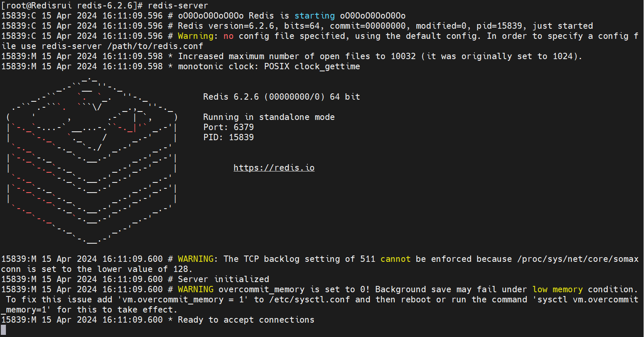Click the 'Port: 6379' text
The image size is (644, 337).
229,127
